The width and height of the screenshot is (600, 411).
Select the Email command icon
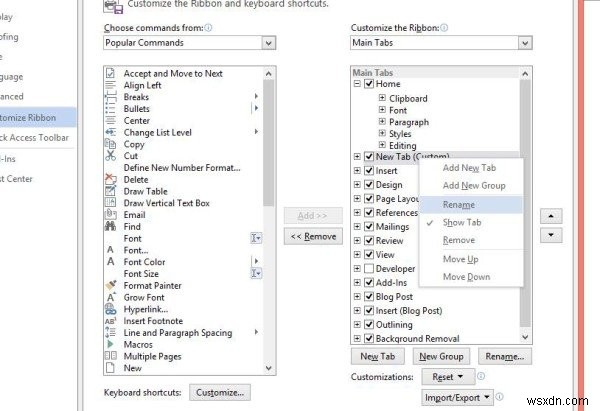click(112, 215)
